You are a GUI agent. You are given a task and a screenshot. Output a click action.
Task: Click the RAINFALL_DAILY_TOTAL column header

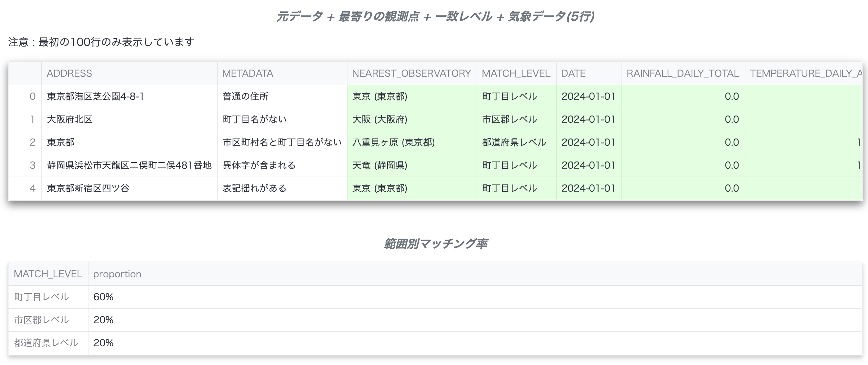[683, 73]
